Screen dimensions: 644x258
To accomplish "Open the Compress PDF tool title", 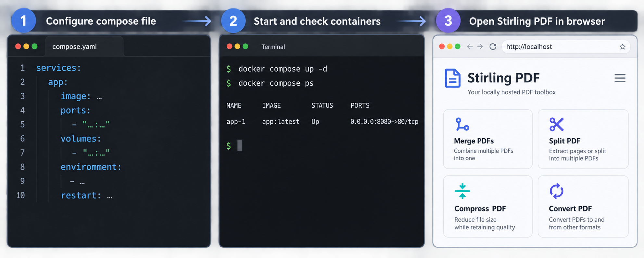I will coord(480,209).
